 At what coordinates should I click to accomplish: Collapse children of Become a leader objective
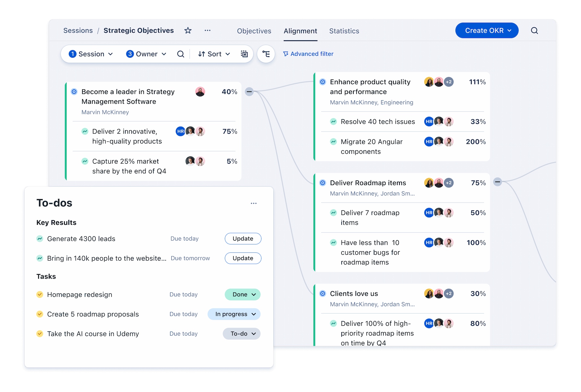click(249, 92)
